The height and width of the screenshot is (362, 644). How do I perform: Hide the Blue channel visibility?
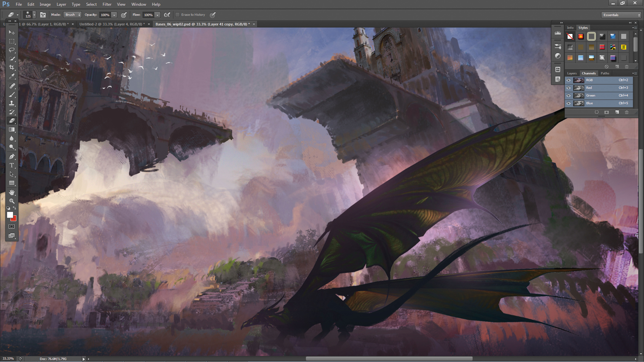569,103
